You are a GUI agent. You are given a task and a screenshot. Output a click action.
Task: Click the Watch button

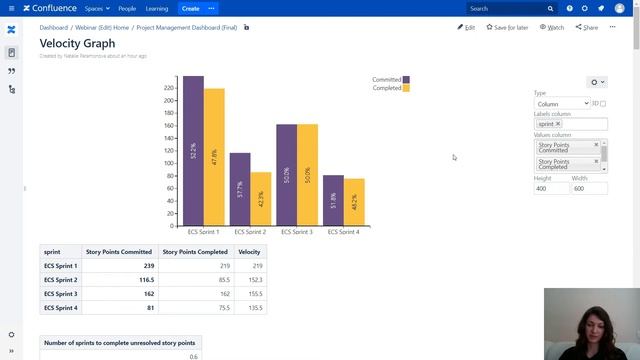pos(552,27)
